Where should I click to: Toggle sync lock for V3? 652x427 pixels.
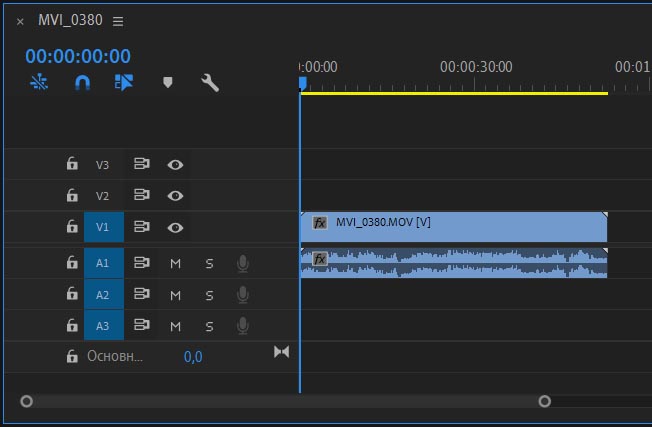pos(141,164)
